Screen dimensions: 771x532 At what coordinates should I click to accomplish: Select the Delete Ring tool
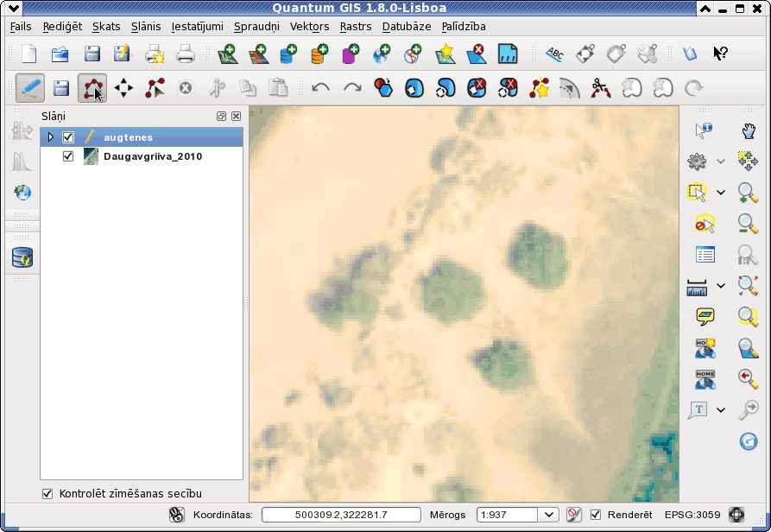(477, 88)
